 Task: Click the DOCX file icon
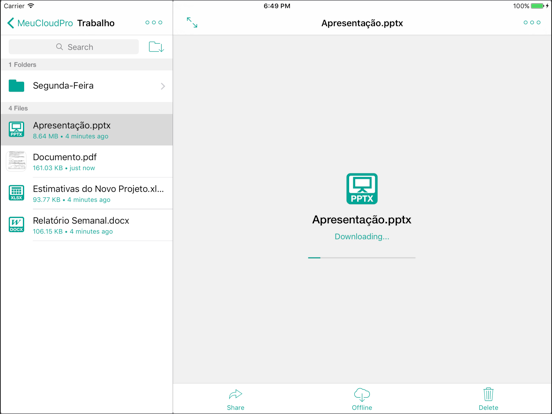tap(16, 224)
